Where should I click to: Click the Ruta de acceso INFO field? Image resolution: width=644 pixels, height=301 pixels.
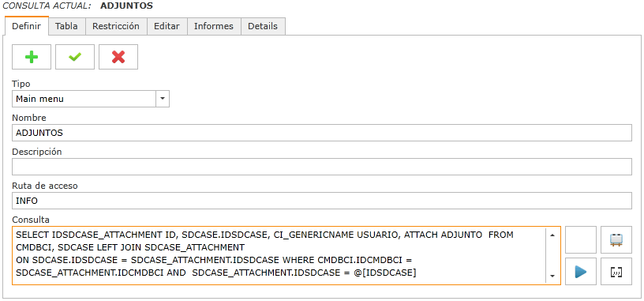[x=322, y=201]
